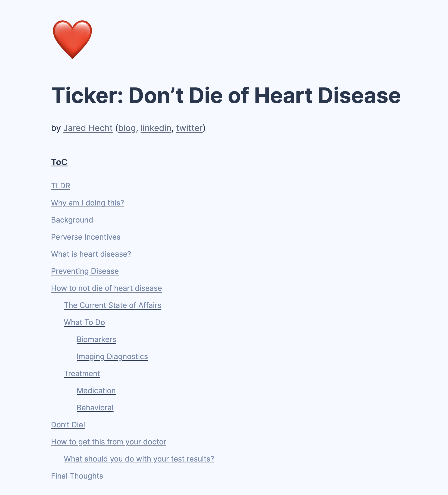Open the linkedin profile link

156,128
